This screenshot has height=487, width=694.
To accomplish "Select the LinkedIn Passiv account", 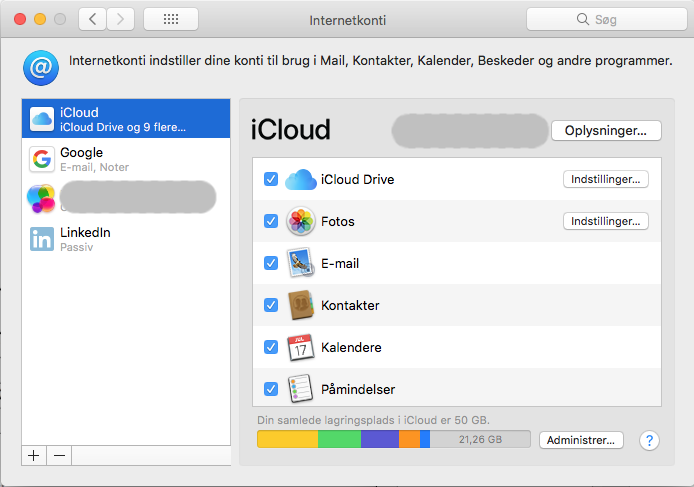I will [126, 239].
